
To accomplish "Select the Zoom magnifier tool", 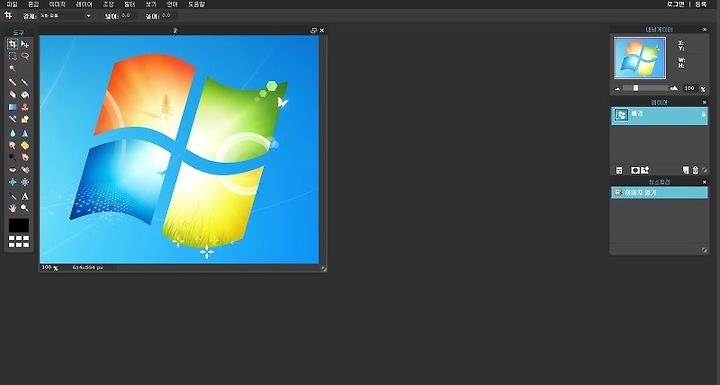I will pyautogui.click(x=25, y=208).
